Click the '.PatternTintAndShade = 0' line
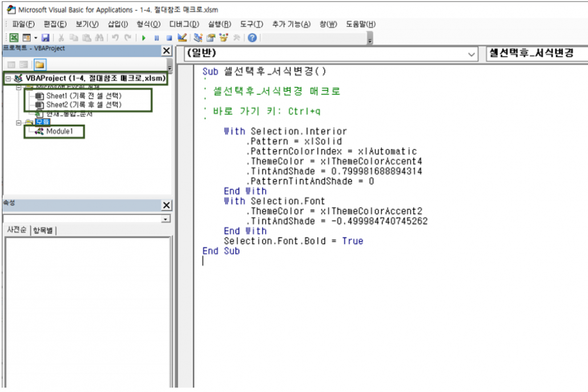588x392 pixels. tap(310, 181)
